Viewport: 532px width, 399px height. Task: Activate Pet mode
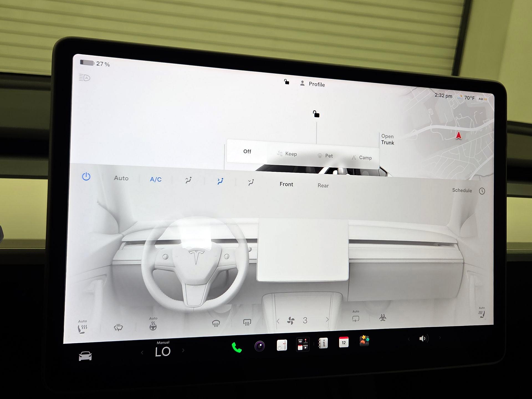[x=325, y=156]
